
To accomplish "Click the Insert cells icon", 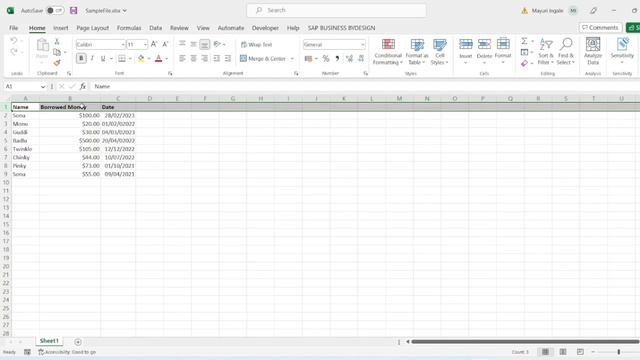I will coord(466,44).
